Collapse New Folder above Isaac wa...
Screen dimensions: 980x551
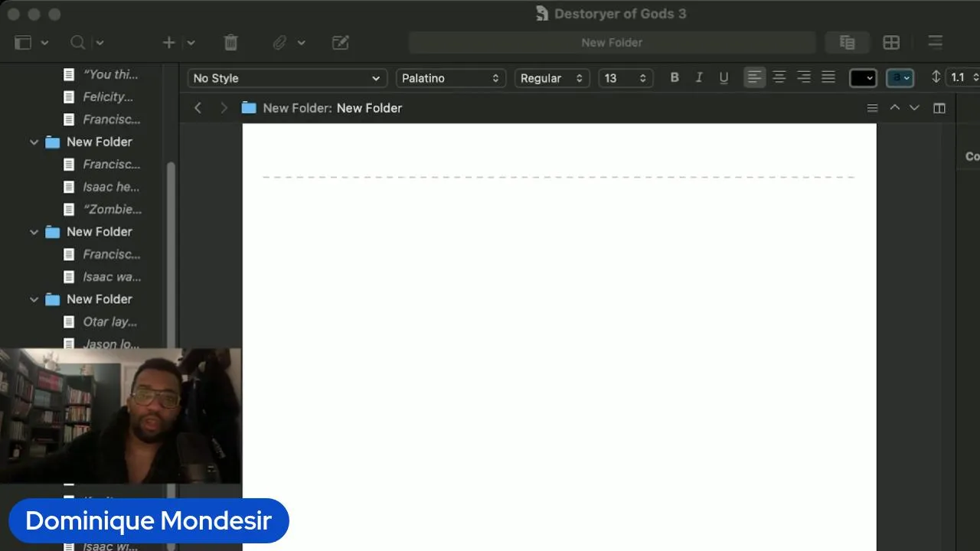34,232
